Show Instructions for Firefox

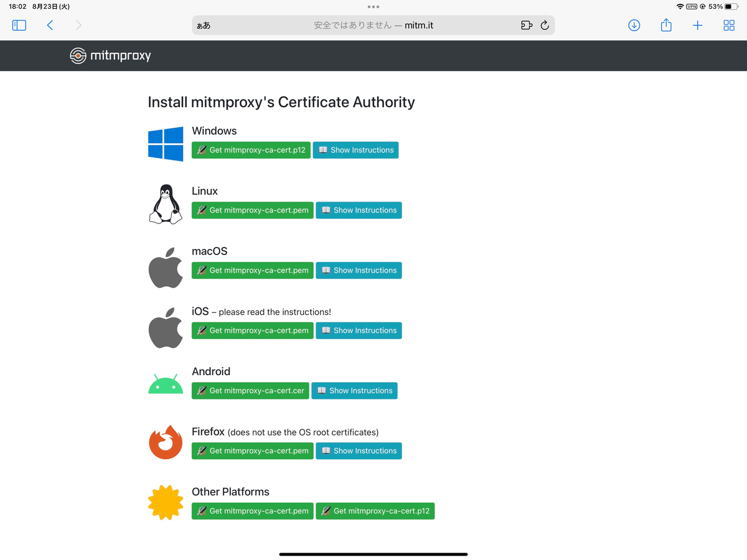click(x=359, y=451)
